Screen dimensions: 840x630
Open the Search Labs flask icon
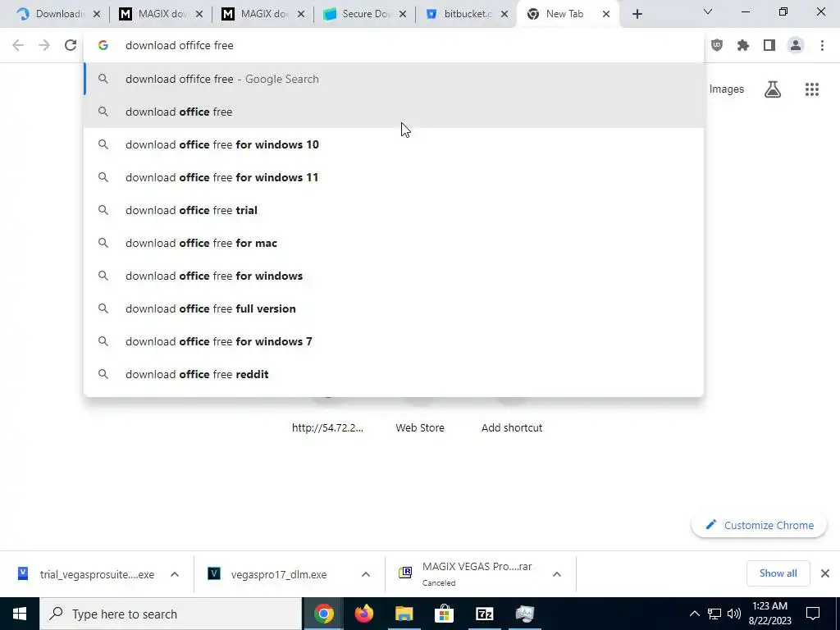click(x=773, y=89)
